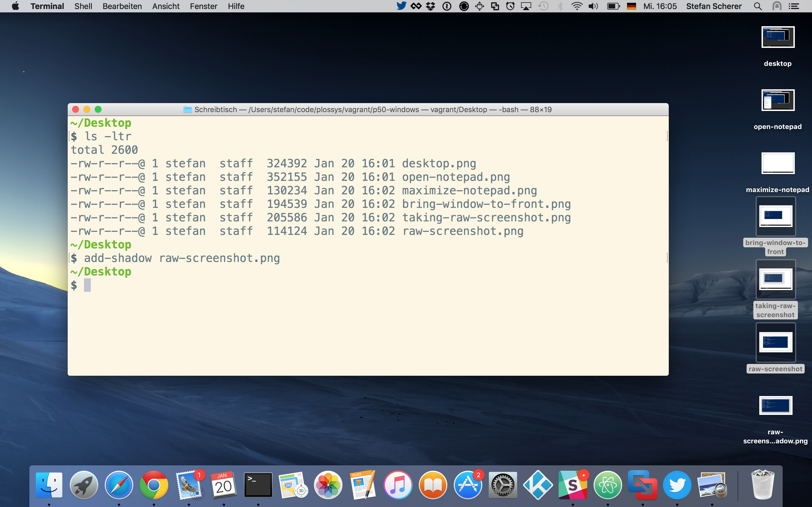Open the Ansicht menu

click(166, 6)
